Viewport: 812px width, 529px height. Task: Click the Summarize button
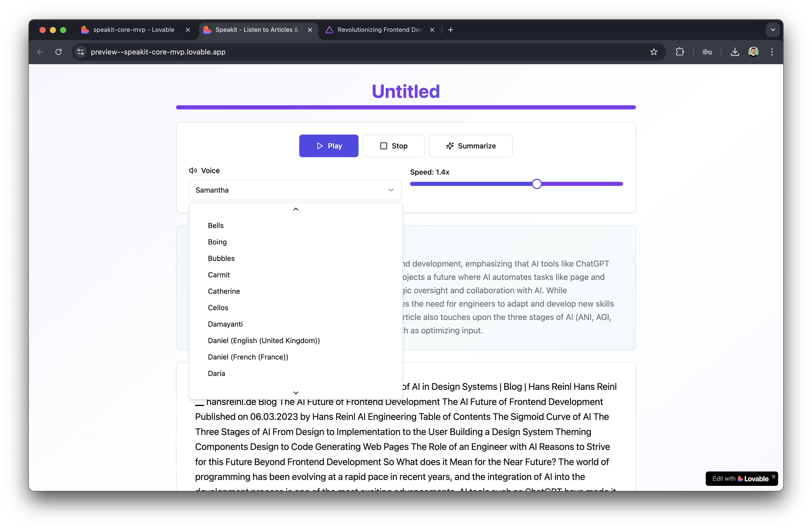[470, 146]
